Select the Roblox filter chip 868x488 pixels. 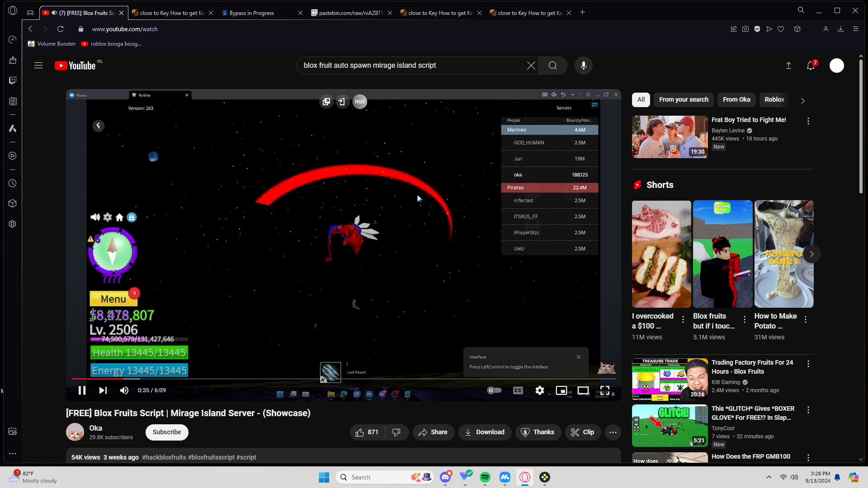[x=774, y=100]
